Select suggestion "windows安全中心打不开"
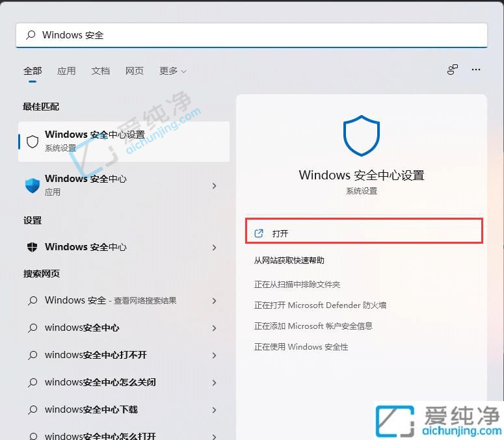This screenshot has height=440, width=504. coord(124,356)
